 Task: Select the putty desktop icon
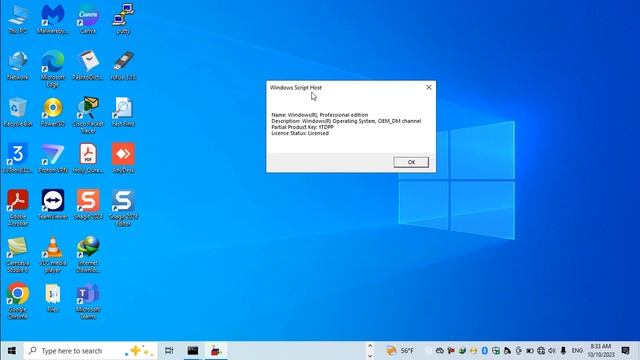click(x=123, y=20)
